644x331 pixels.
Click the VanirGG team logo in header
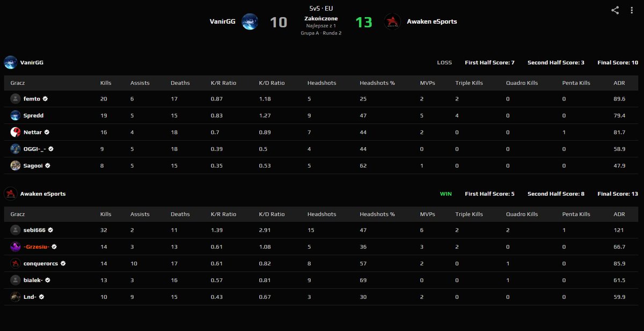point(250,21)
